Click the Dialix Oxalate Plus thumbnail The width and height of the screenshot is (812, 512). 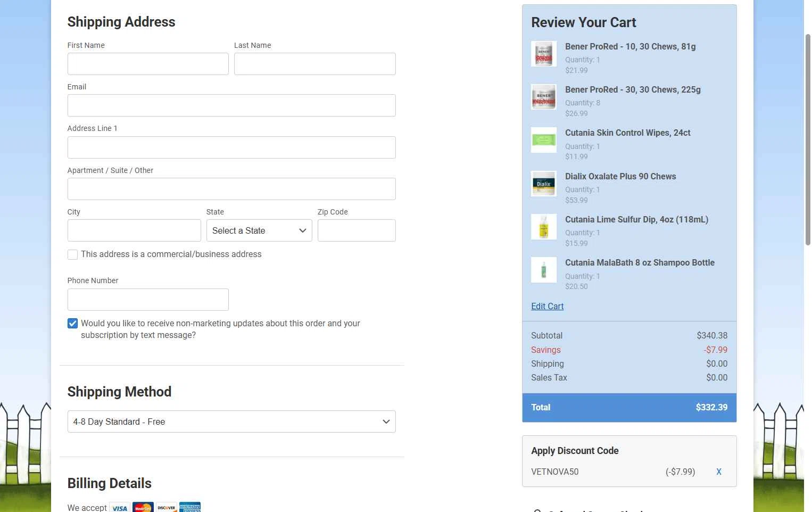pyautogui.click(x=544, y=184)
